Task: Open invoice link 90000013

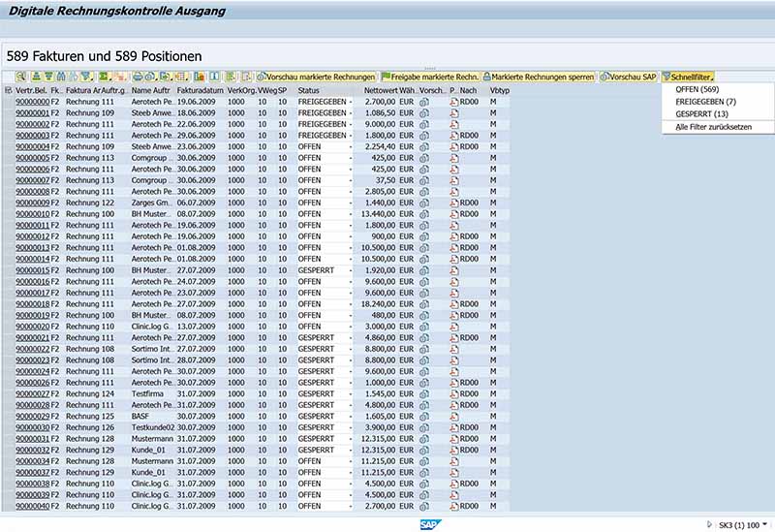Action: [x=33, y=248]
